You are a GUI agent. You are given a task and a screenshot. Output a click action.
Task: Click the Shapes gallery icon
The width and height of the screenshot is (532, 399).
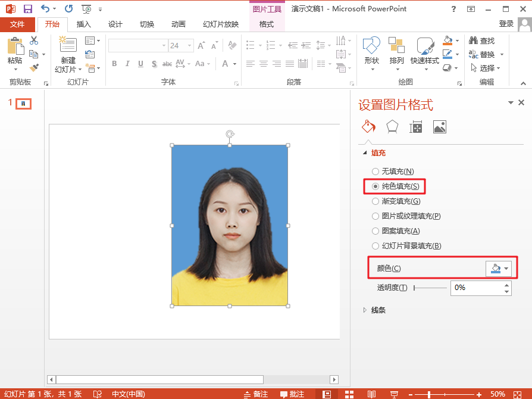click(x=371, y=45)
